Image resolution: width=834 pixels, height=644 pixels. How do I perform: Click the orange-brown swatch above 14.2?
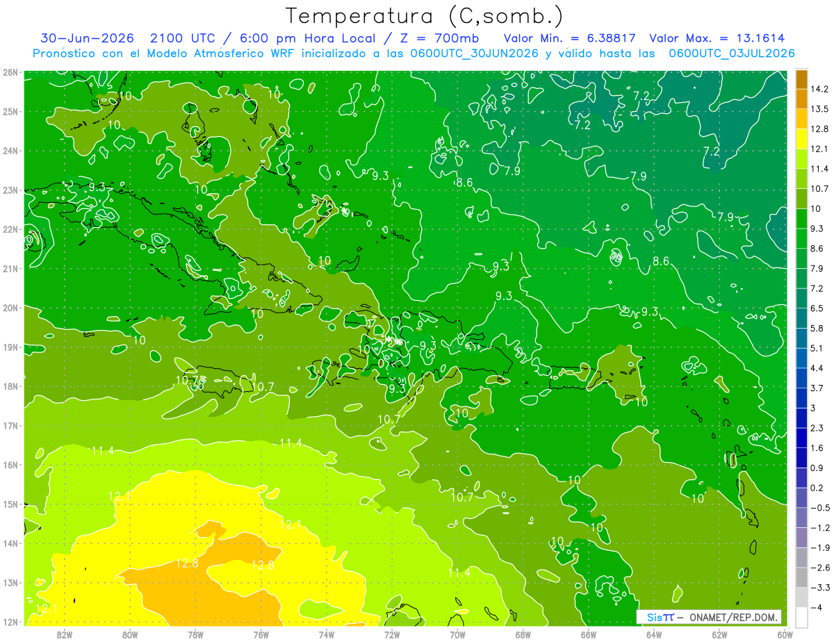pos(801,79)
